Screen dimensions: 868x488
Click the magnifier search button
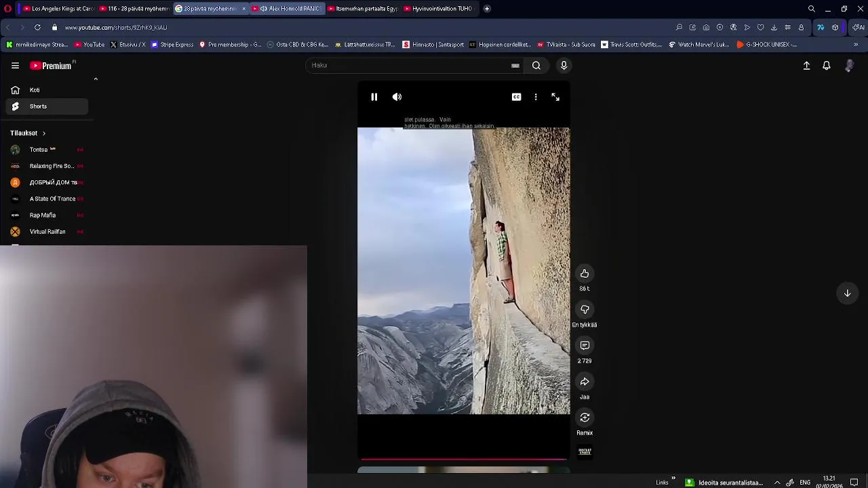tap(536, 65)
